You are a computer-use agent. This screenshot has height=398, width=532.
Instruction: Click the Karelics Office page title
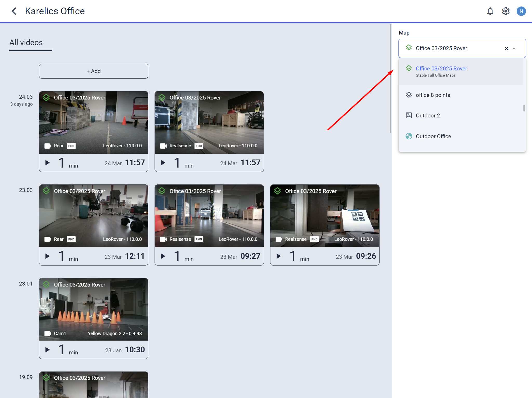point(55,11)
